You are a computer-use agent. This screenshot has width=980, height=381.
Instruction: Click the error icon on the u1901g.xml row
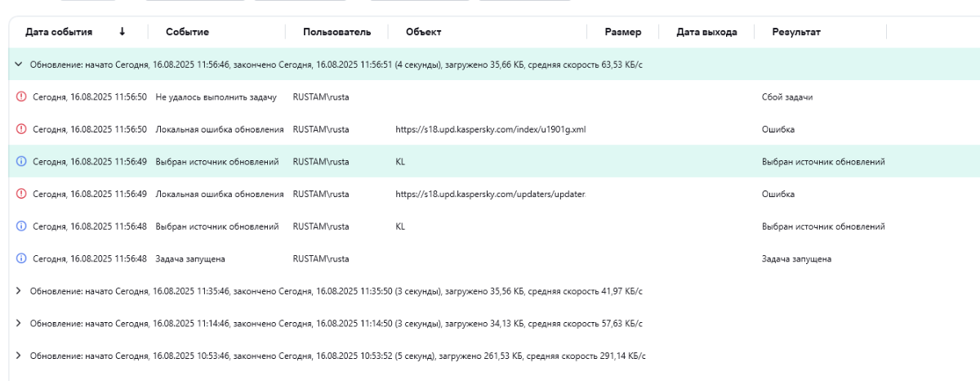[x=21, y=129]
